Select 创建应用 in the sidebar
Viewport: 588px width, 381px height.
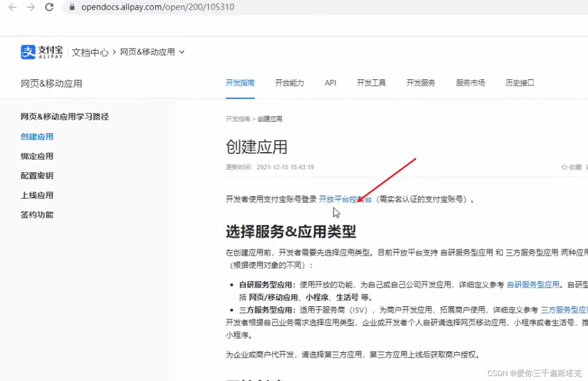coord(37,137)
